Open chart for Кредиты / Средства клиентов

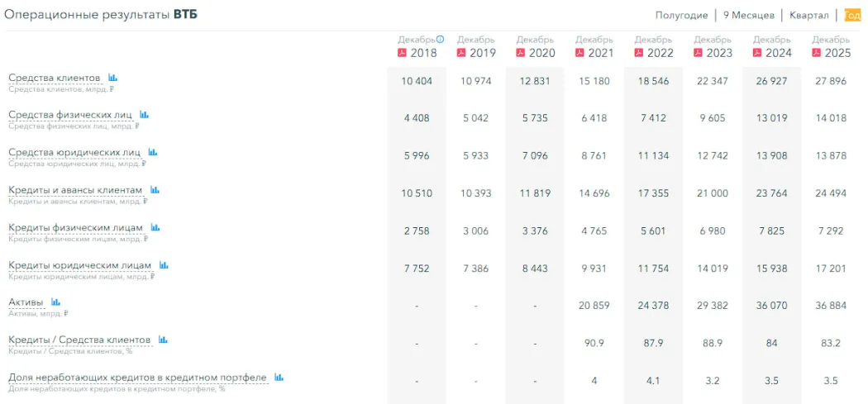coord(163,340)
